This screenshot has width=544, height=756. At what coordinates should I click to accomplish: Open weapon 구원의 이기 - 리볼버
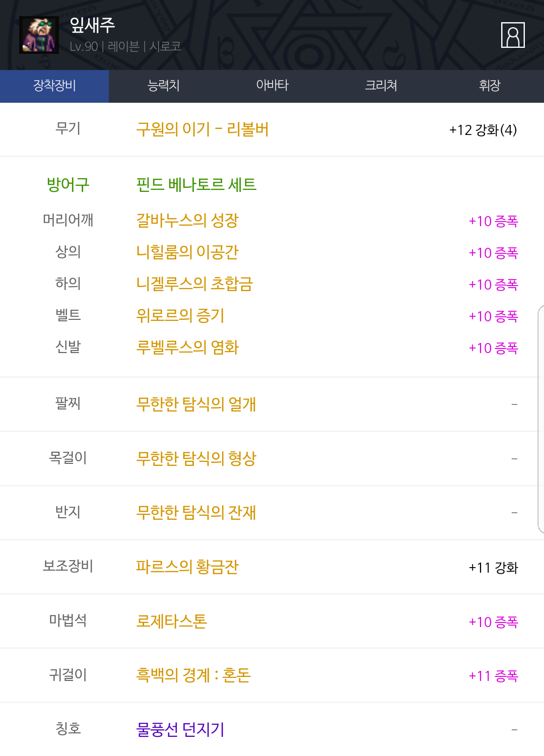click(202, 129)
